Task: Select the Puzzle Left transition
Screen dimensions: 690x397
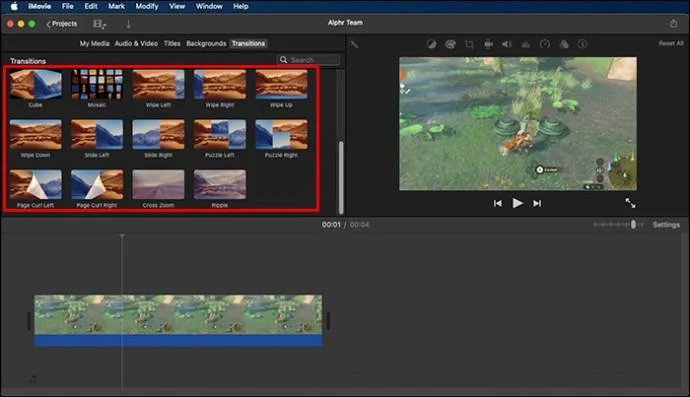Action: (x=220, y=135)
